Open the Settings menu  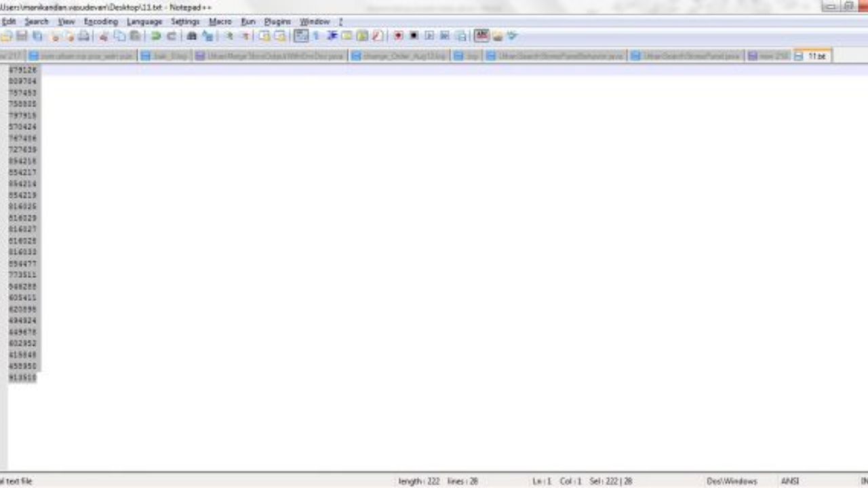(185, 22)
